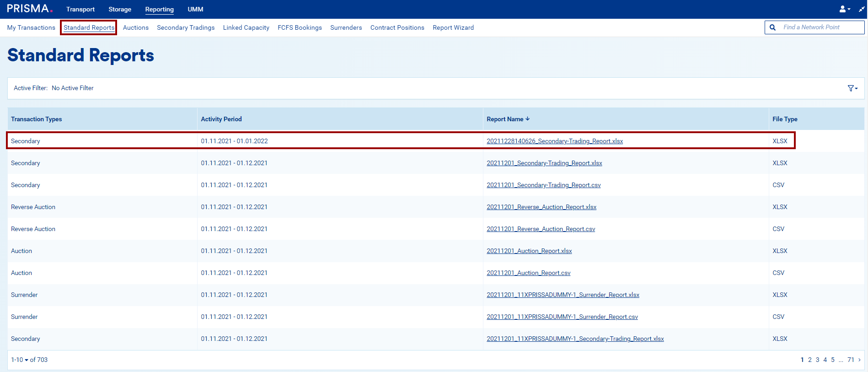Open the 20211201_Auction_Report.csv link
Screen dimensions: 868x372
pyautogui.click(x=528, y=273)
